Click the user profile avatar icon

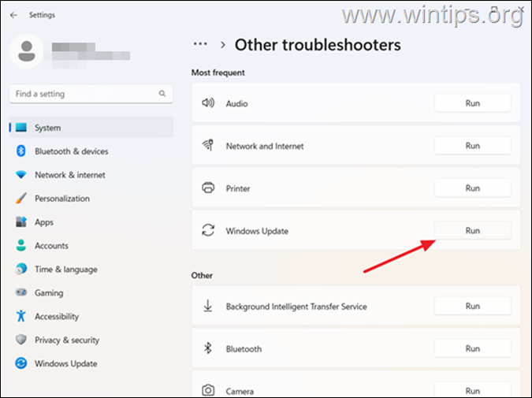(x=27, y=51)
